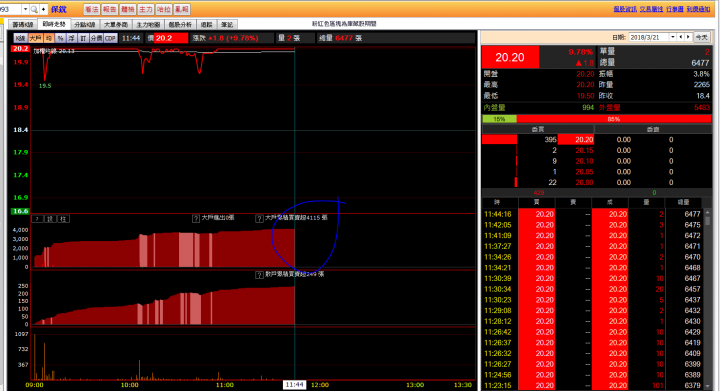Toggle the 大戶 indicator button
Screen dimensions: 720x391
click(x=36, y=38)
